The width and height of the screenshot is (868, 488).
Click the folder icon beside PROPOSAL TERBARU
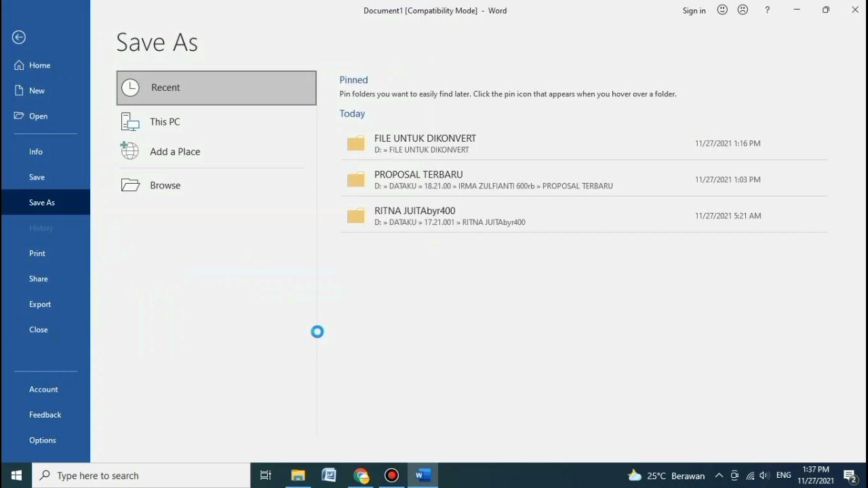[x=356, y=180]
